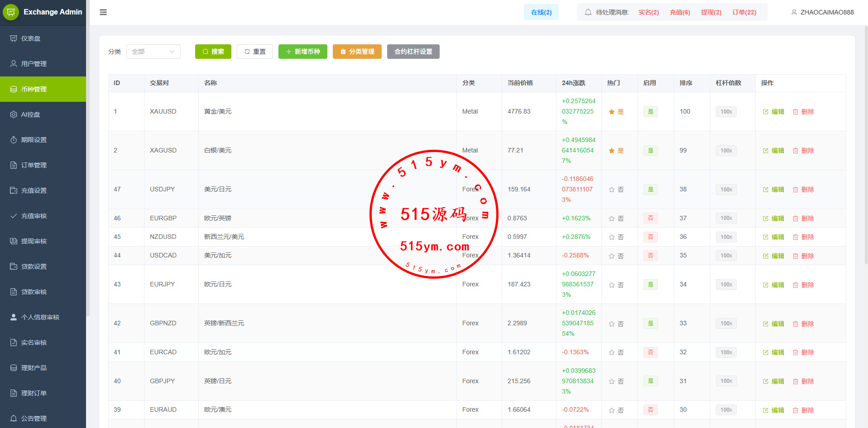Open ZHAOCAIMAO888 user account menu
Image resolution: width=868 pixels, height=428 pixels.
(x=827, y=12)
